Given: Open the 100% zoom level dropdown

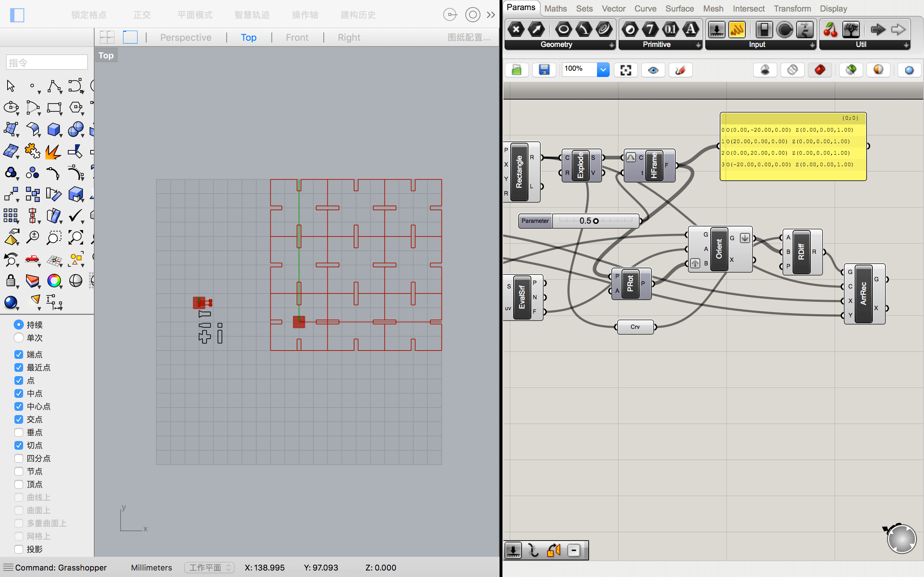Looking at the screenshot, I should tap(603, 70).
